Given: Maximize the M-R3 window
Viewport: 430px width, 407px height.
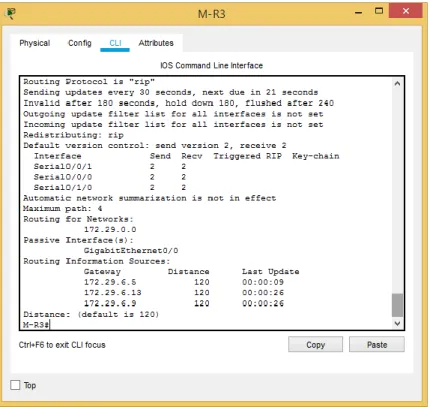Looking at the screenshot, I should 379,11.
